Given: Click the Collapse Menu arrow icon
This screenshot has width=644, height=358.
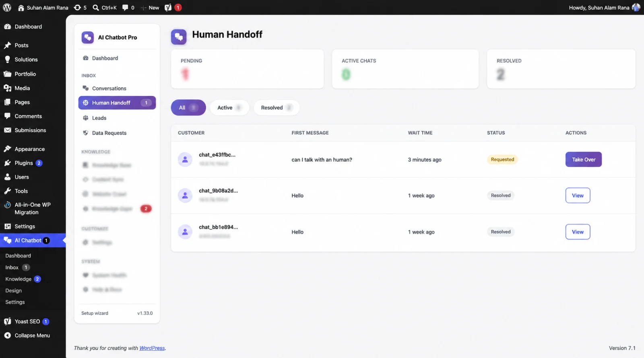Looking at the screenshot, I should 7,335.
